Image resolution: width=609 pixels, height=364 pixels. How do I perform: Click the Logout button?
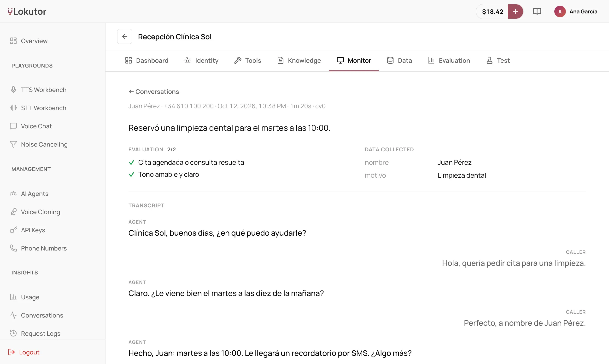click(24, 352)
